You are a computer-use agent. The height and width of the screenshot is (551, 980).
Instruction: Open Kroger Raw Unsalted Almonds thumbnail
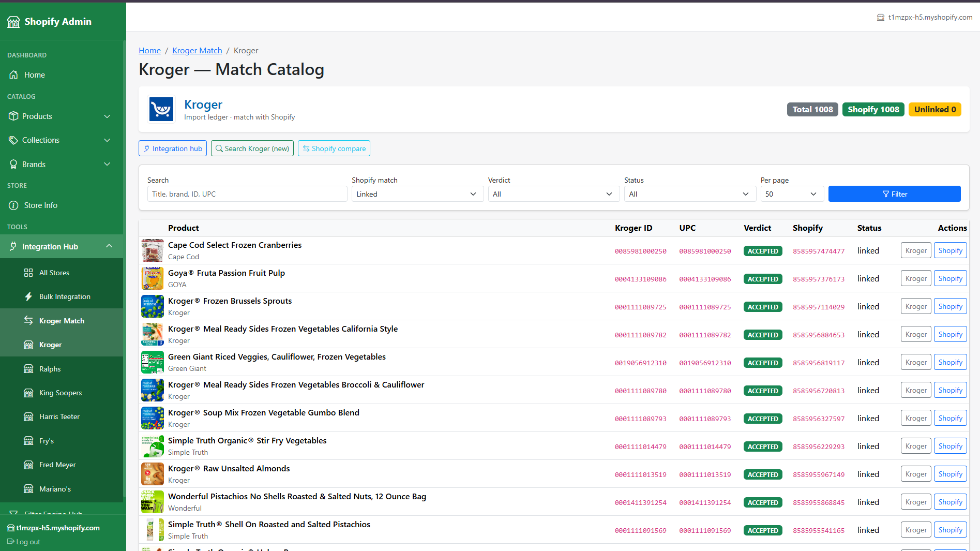pos(153,474)
